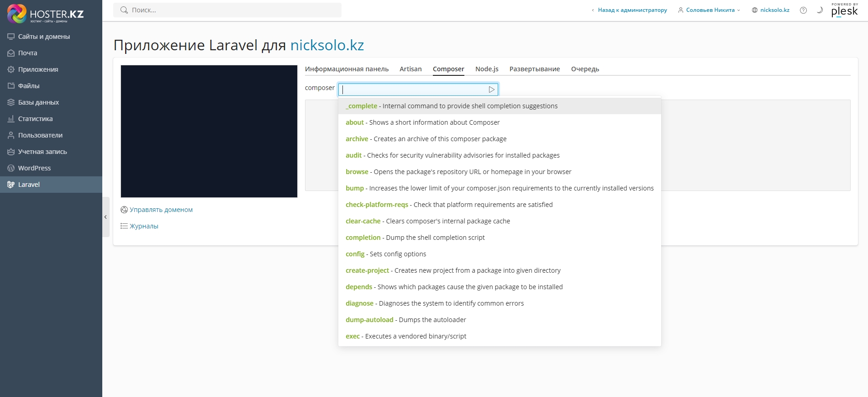Image resolution: width=868 pixels, height=397 pixels.
Task: Switch to Информационная панель tab
Action: click(x=347, y=69)
